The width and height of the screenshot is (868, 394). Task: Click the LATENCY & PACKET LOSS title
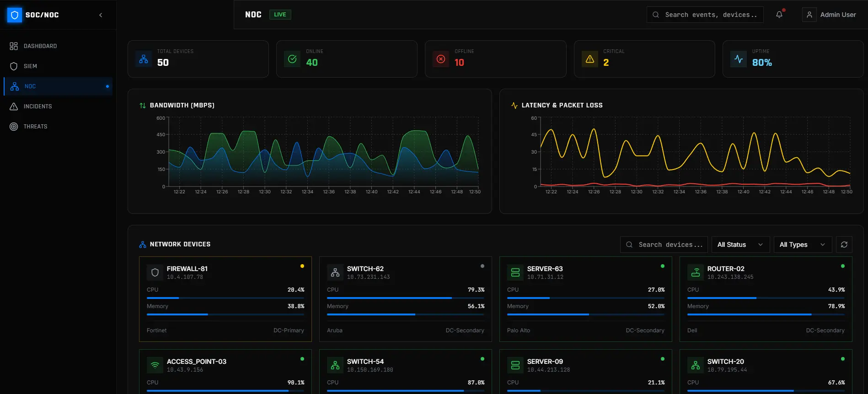coord(562,106)
